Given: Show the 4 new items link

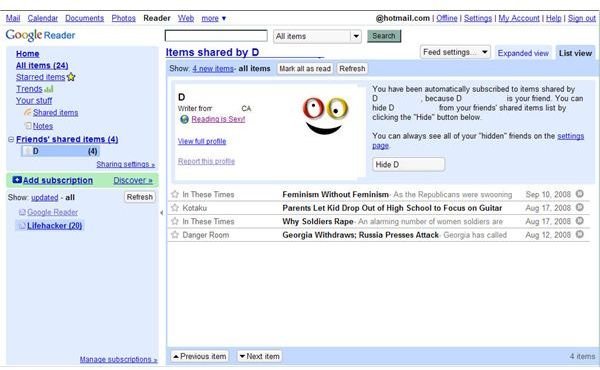Looking at the screenshot, I should click(x=213, y=68).
